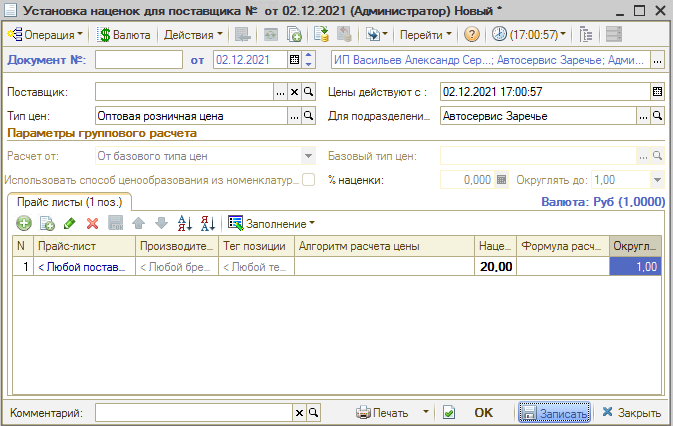Click the OK button

(483, 412)
